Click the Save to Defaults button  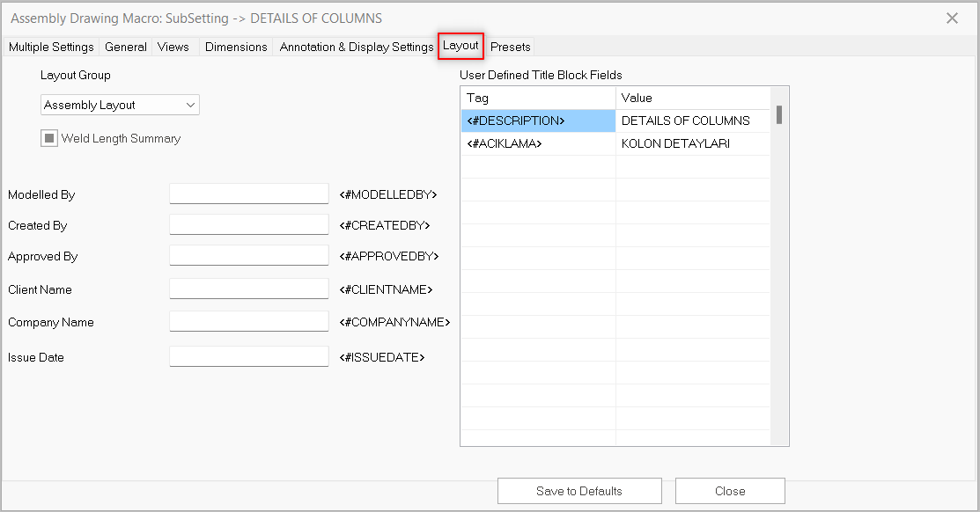[x=579, y=491]
